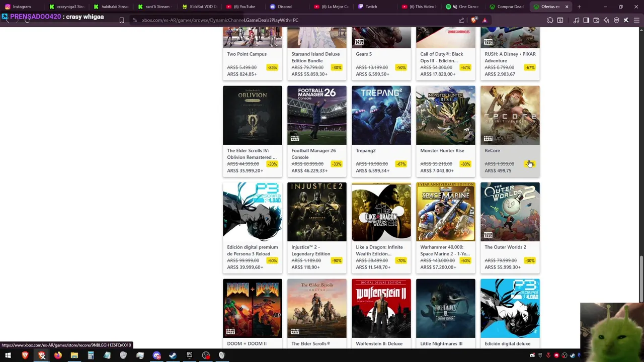Viewport: 644px width, 362px height.
Task: Open the Warhammer 40,000 Space Marine 2 cover
Action: click(x=446, y=212)
